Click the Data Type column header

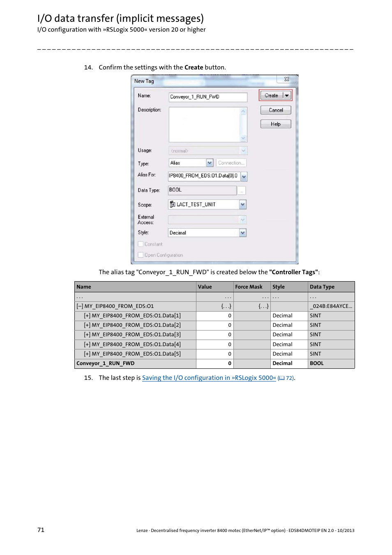point(331,287)
